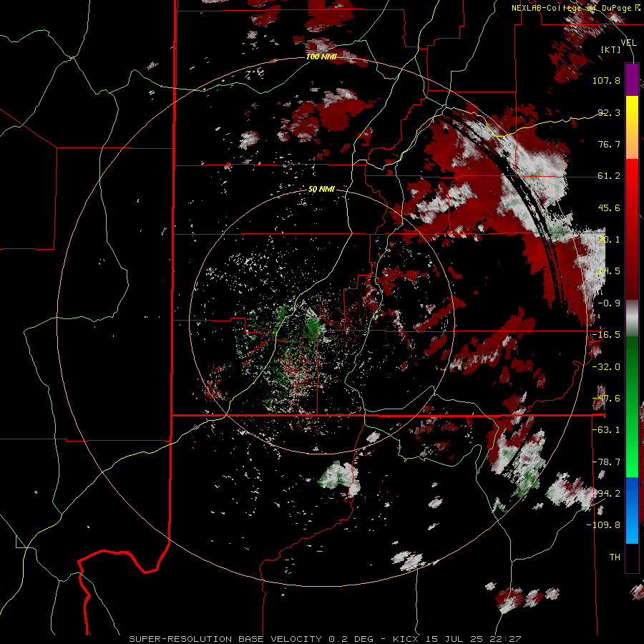Pick the dark TH segment of the color bar
This screenshot has height=644, width=644.
click(632, 557)
